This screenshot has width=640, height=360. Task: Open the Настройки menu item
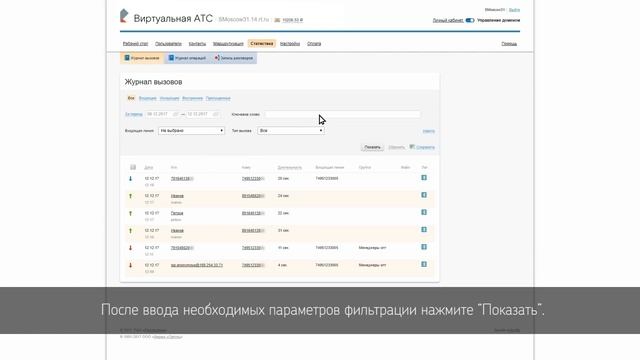(290, 44)
